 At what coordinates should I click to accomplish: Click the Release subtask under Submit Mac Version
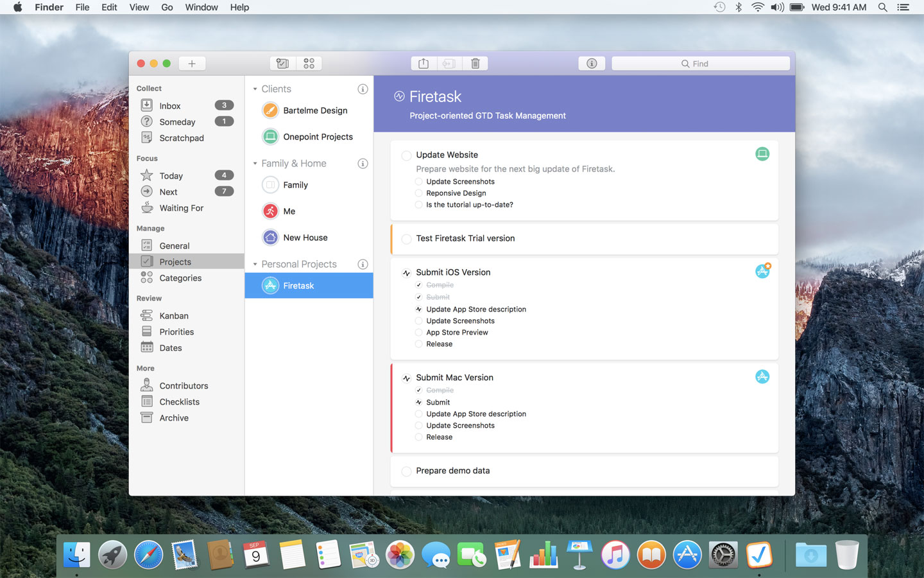coord(440,437)
